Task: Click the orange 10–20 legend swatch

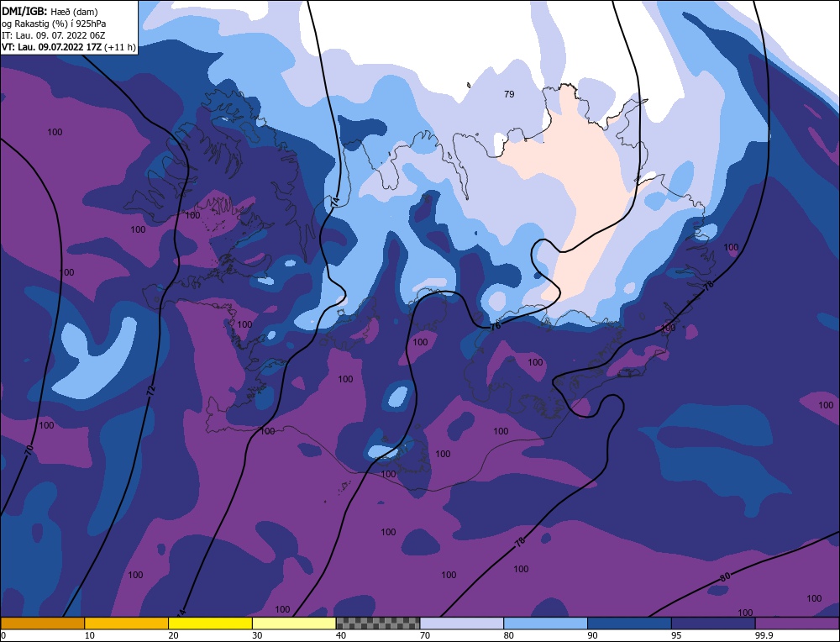Action: click(127, 624)
